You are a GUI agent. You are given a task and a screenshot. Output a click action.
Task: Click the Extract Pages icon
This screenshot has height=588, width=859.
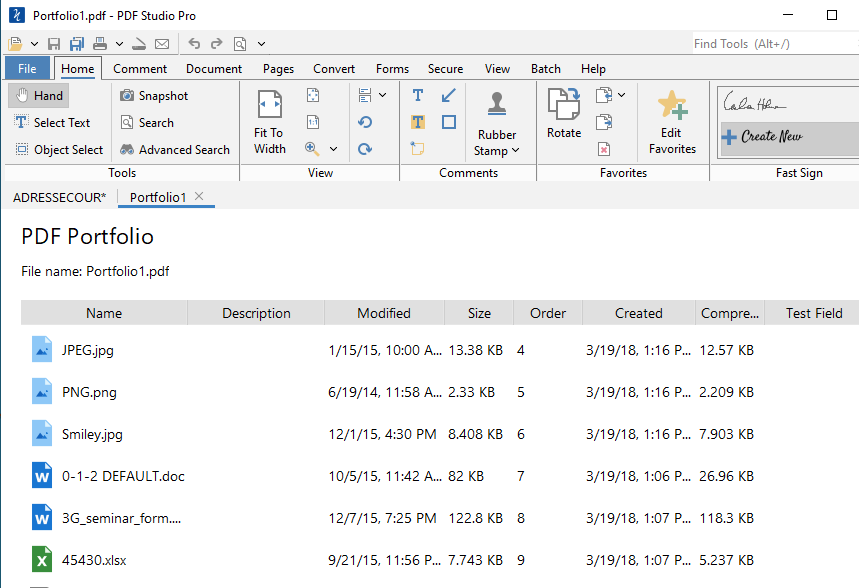[x=604, y=122]
